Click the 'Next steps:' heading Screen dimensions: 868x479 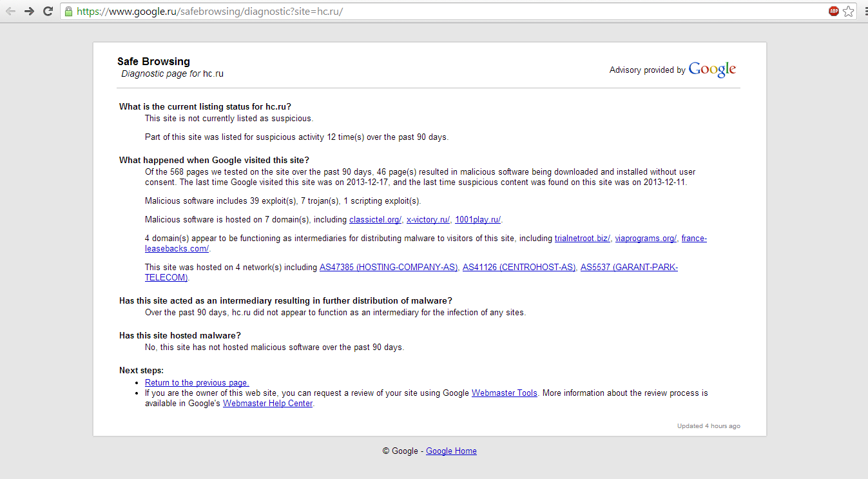pos(141,371)
